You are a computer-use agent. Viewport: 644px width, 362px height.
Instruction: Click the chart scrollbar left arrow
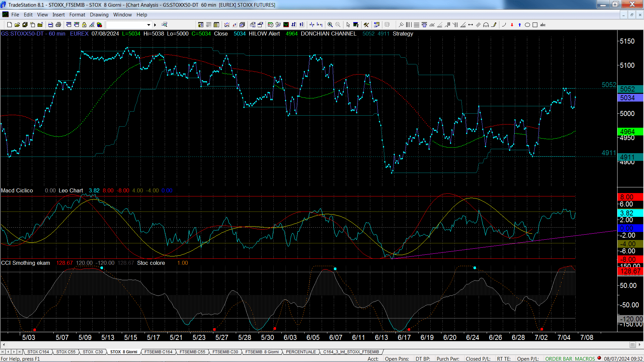pyautogui.click(x=3, y=345)
